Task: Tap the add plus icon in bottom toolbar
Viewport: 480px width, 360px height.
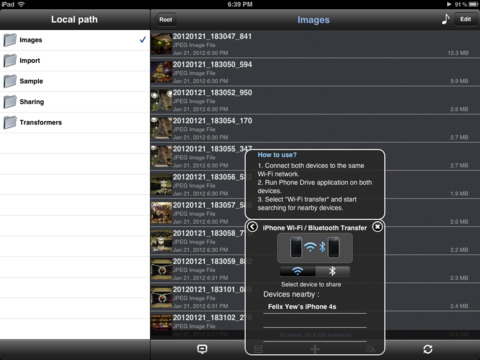Action: pyautogui.click(x=315, y=349)
